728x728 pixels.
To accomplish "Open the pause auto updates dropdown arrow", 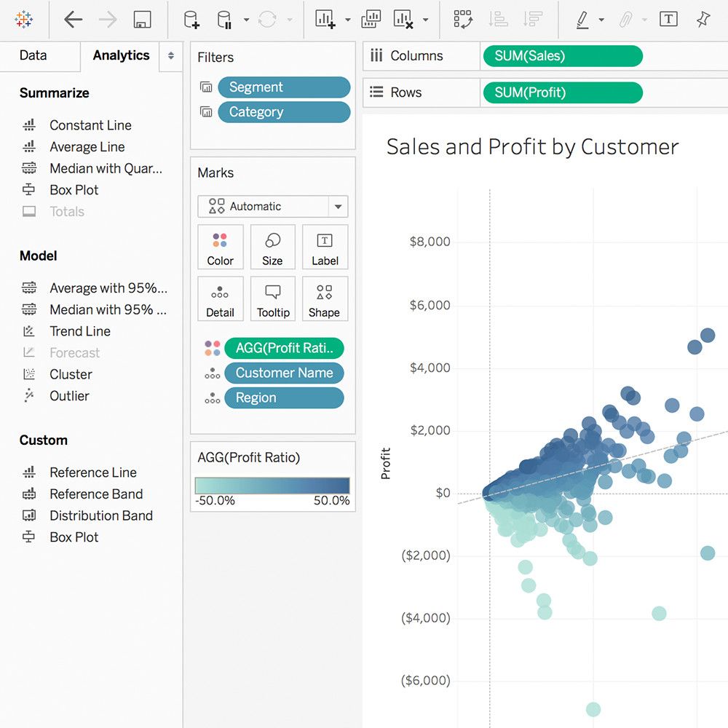I will (x=246, y=20).
